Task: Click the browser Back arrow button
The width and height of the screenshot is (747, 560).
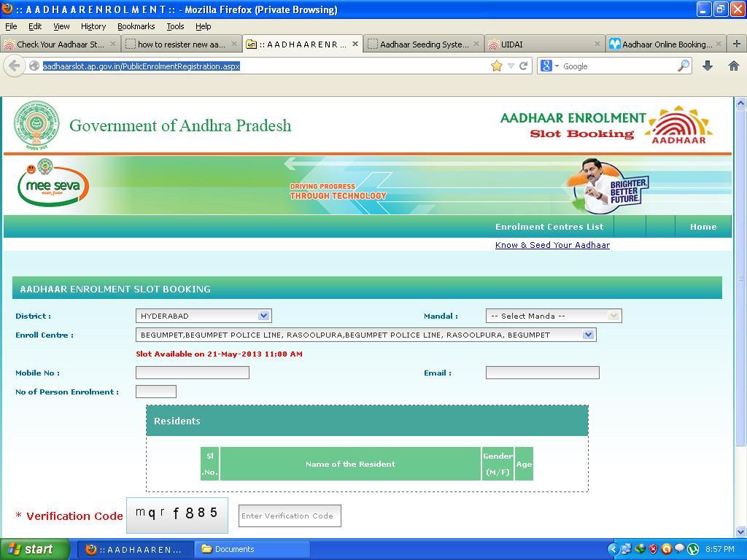Action: (x=15, y=66)
